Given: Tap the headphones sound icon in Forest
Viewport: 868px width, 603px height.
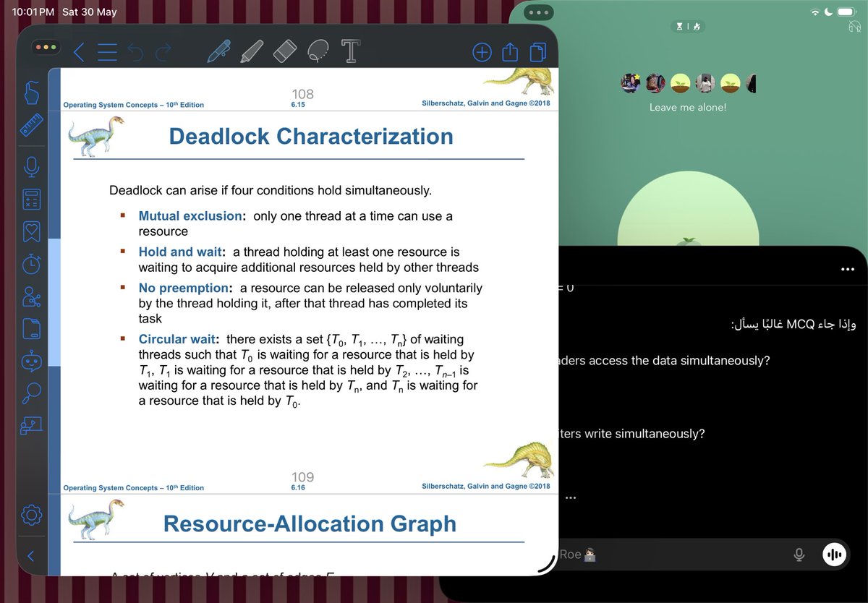Looking at the screenshot, I should (x=854, y=26).
